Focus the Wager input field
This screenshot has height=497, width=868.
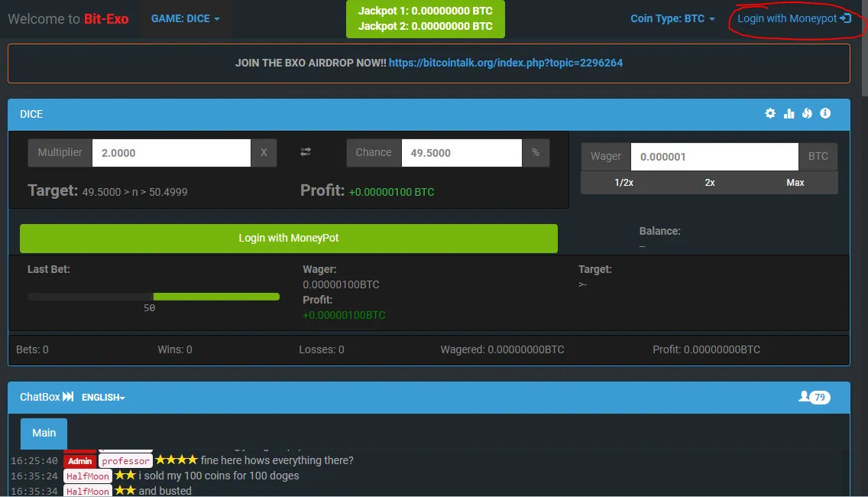714,157
